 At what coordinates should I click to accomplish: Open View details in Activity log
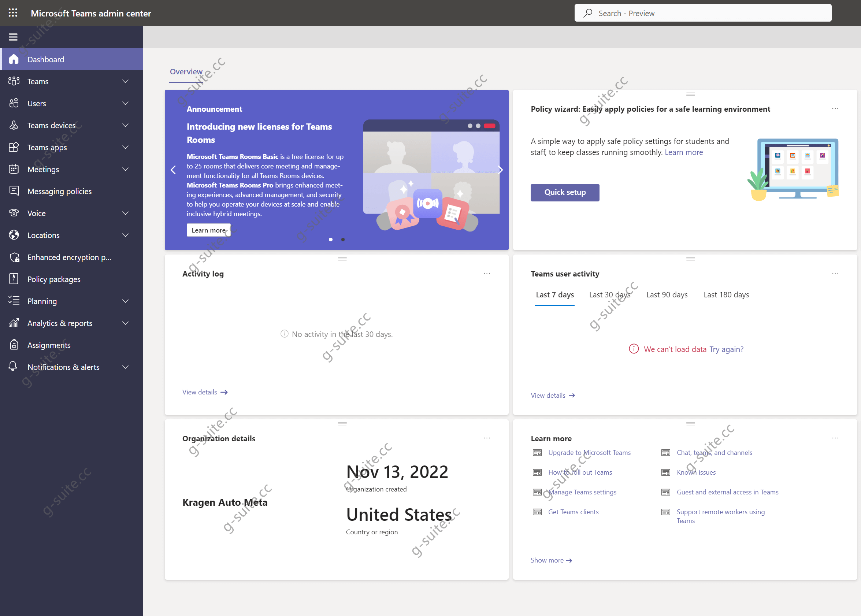(x=205, y=392)
